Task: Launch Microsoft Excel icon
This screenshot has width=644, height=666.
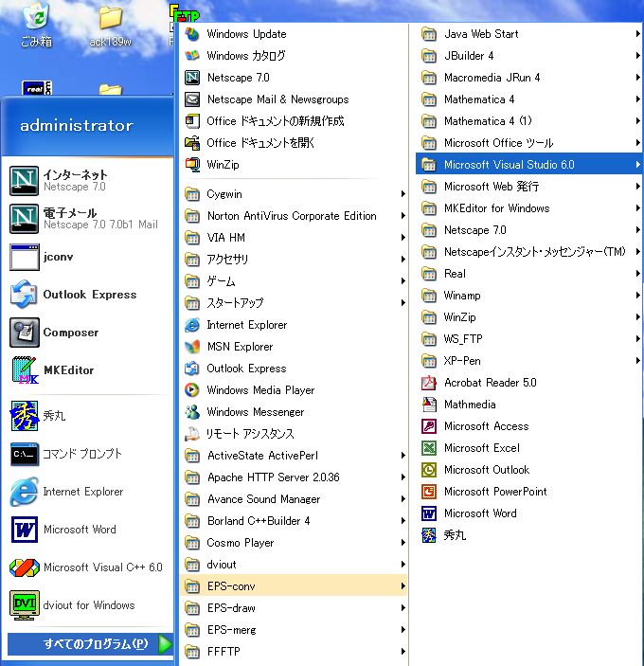Action: click(429, 448)
